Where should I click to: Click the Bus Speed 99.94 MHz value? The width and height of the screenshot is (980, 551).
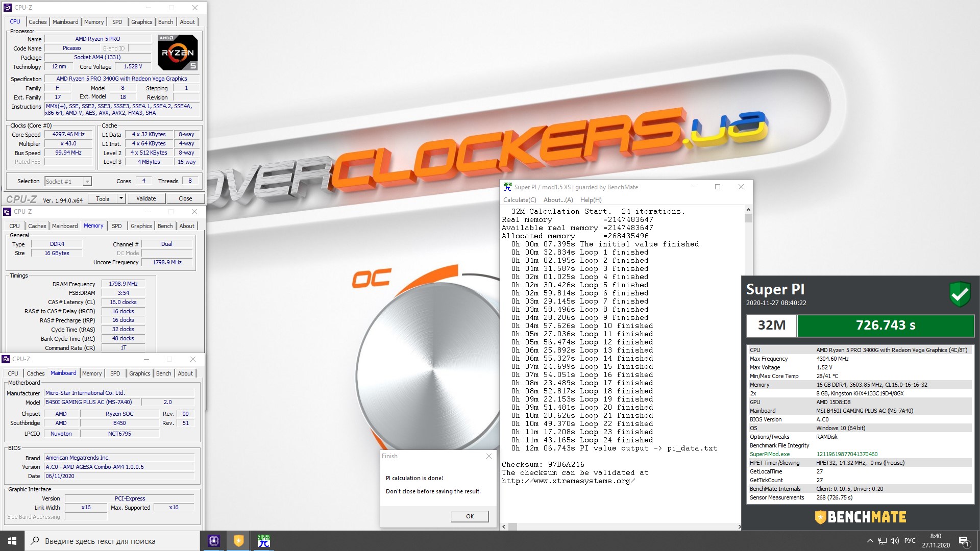click(x=68, y=153)
